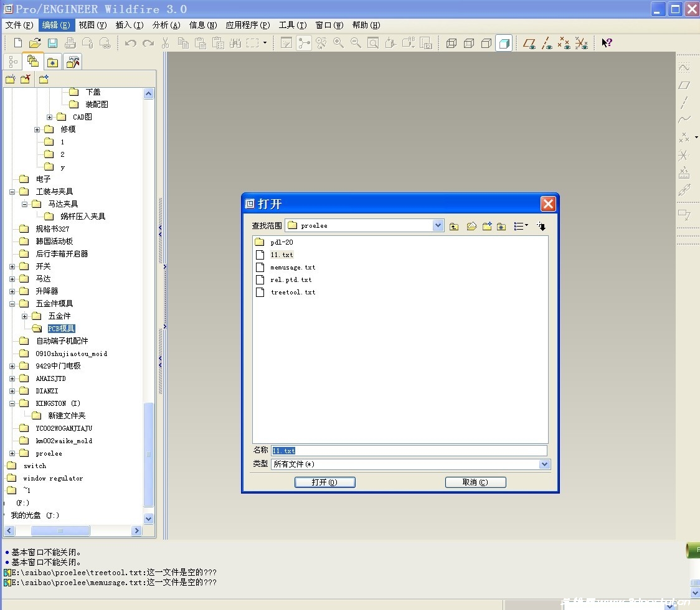Open the 文件(F) menu
Screen dimensions: 700x610
tap(19, 26)
